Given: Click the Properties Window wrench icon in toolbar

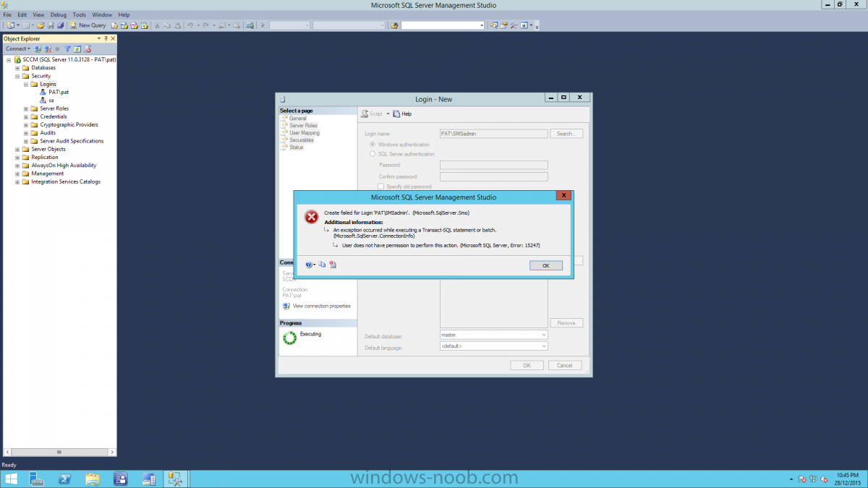Looking at the screenshot, I should point(514,25).
